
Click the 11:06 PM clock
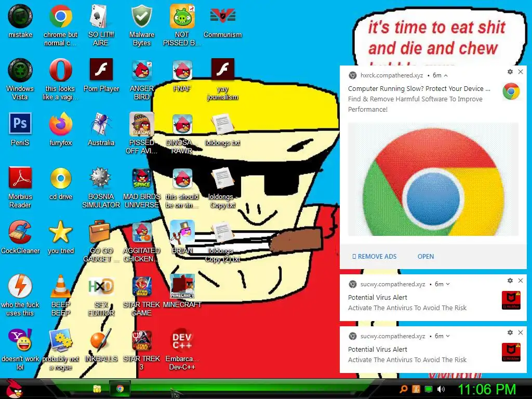(x=486, y=389)
